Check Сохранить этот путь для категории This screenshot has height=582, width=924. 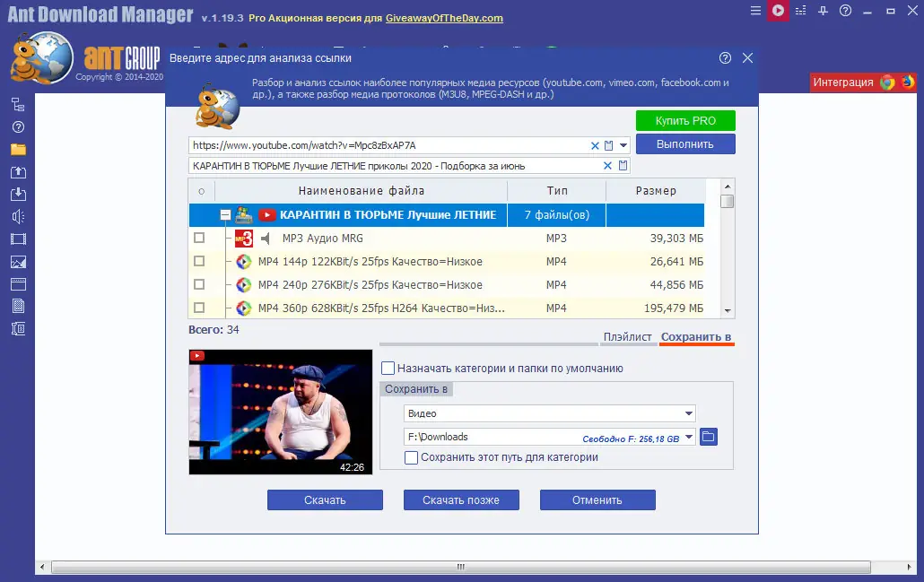click(411, 457)
